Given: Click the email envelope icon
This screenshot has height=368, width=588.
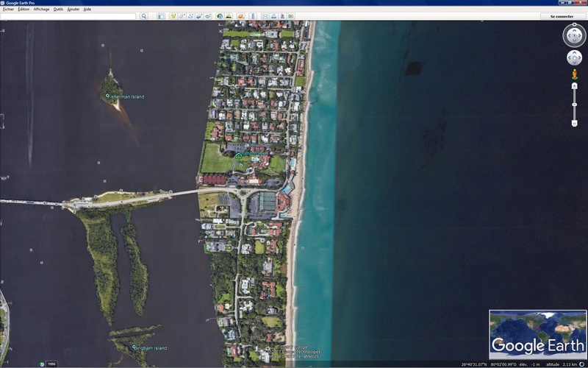Looking at the screenshot, I should coord(265,16).
